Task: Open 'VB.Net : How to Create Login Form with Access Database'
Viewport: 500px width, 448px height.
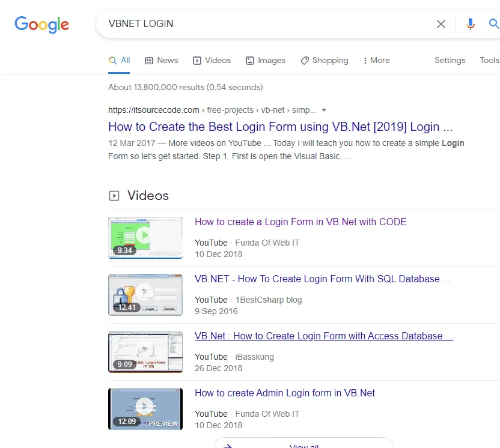Action: coord(324,336)
